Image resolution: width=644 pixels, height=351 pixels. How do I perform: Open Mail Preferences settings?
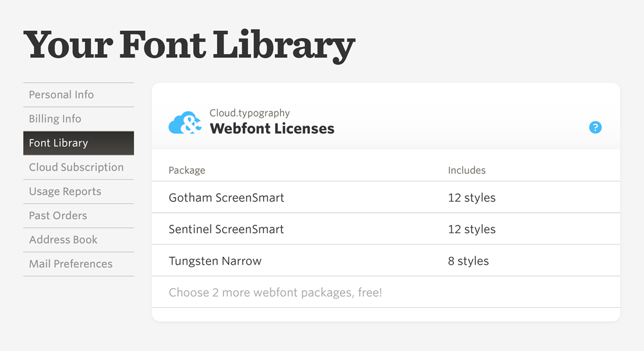71,264
